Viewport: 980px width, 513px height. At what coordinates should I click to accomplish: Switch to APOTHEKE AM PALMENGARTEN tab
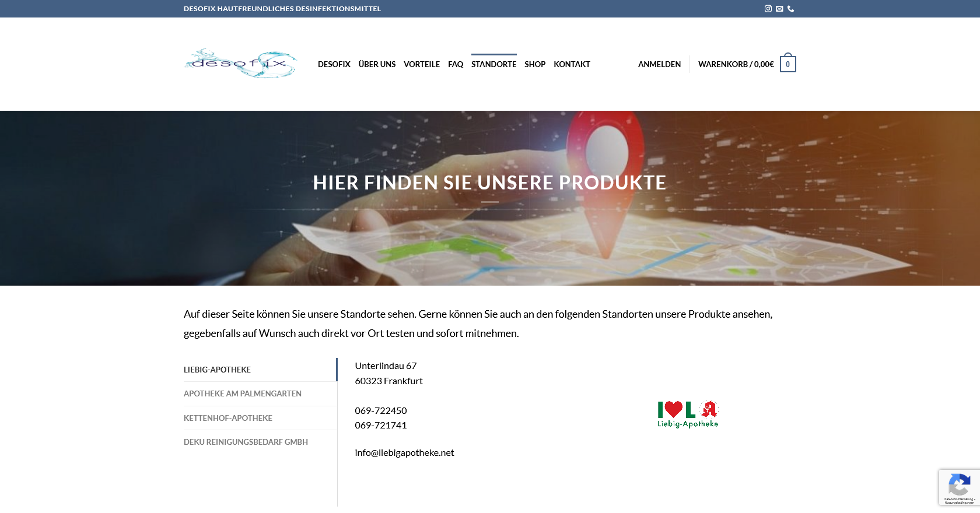[x=243, y=393]
